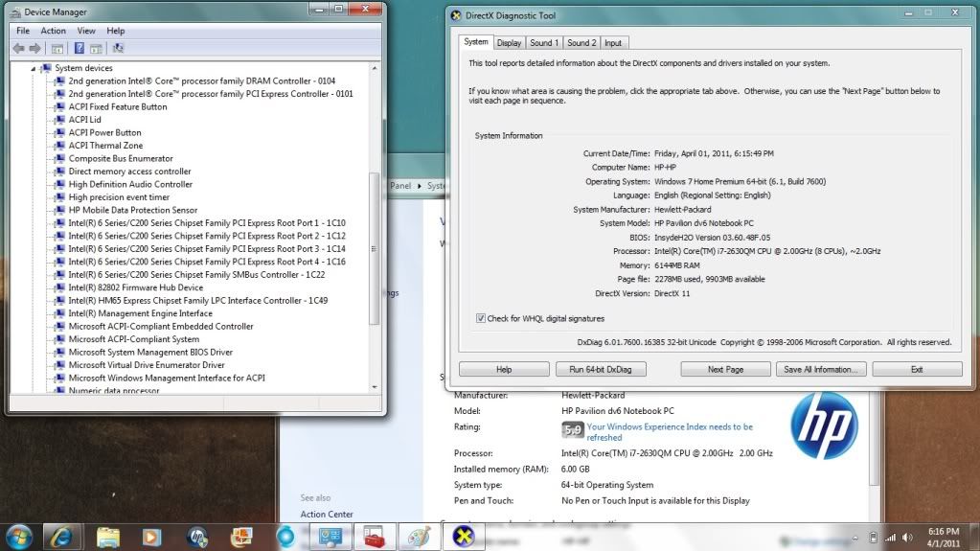Select ACPI Fixed Feature Button device
The height and width of the screenshot is (551, 980).
coord(118,107)
